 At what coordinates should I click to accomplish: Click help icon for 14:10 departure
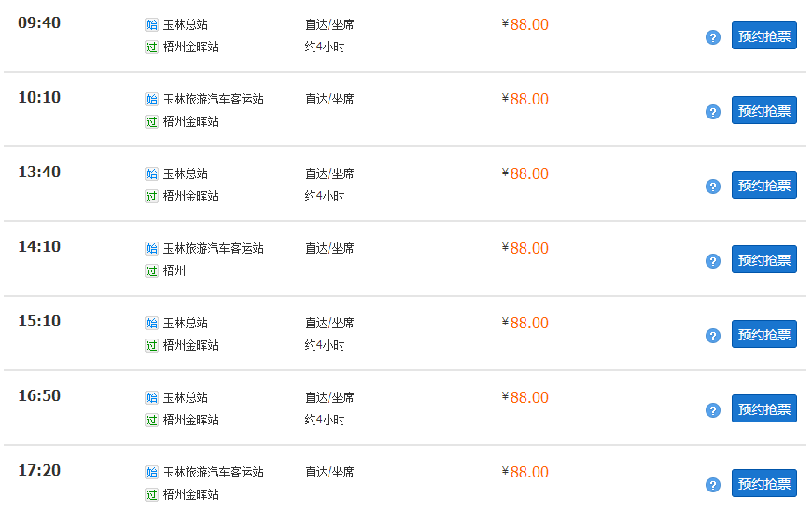[712, 261]
